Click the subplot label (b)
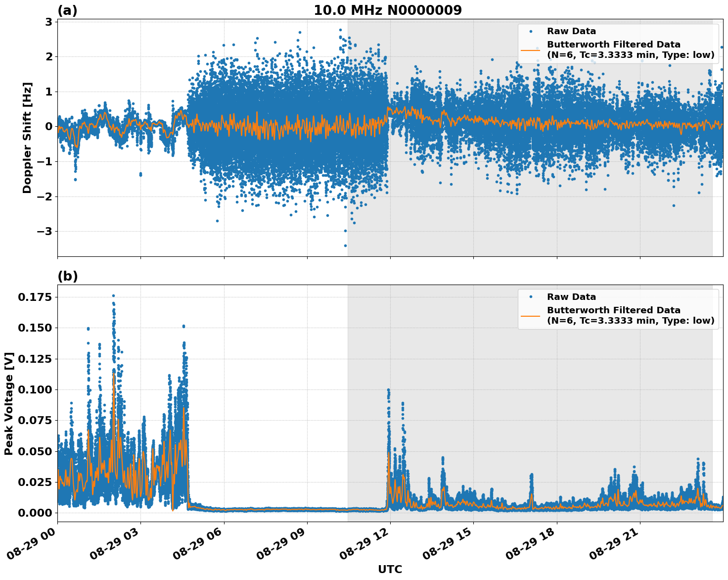The width and height of the screenshot is (728, 580). (x=68, y=275)
